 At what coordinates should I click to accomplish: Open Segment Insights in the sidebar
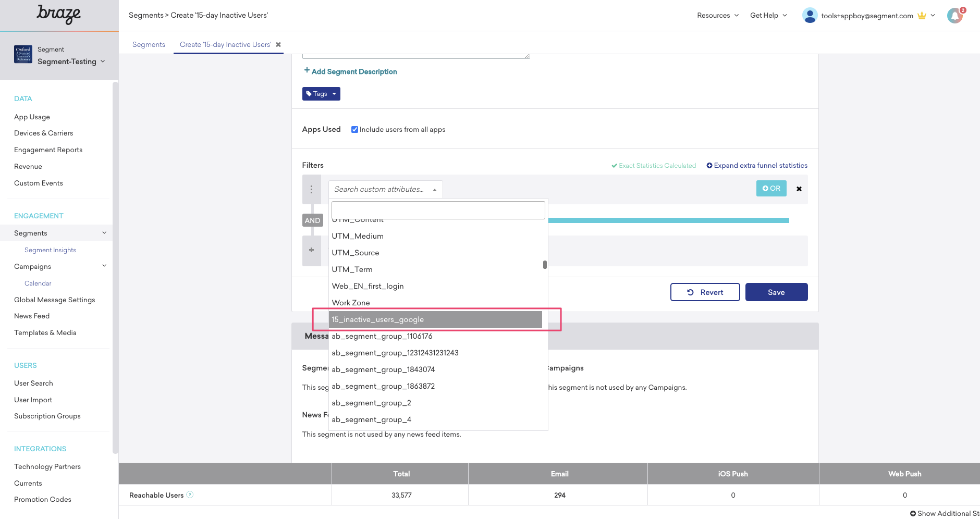pos(50,250)
